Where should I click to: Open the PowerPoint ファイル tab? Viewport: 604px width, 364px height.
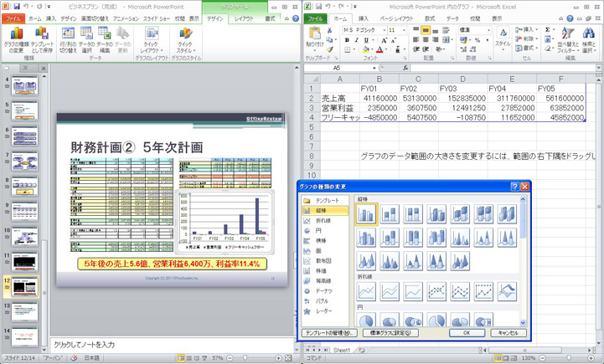[x=13, y=18]
